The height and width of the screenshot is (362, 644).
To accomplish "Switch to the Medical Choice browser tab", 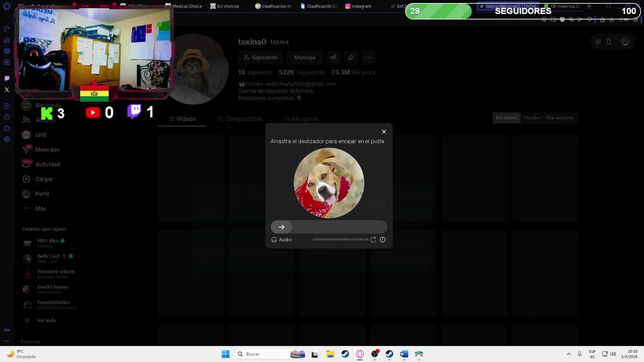I will click(x=184, y=6).
